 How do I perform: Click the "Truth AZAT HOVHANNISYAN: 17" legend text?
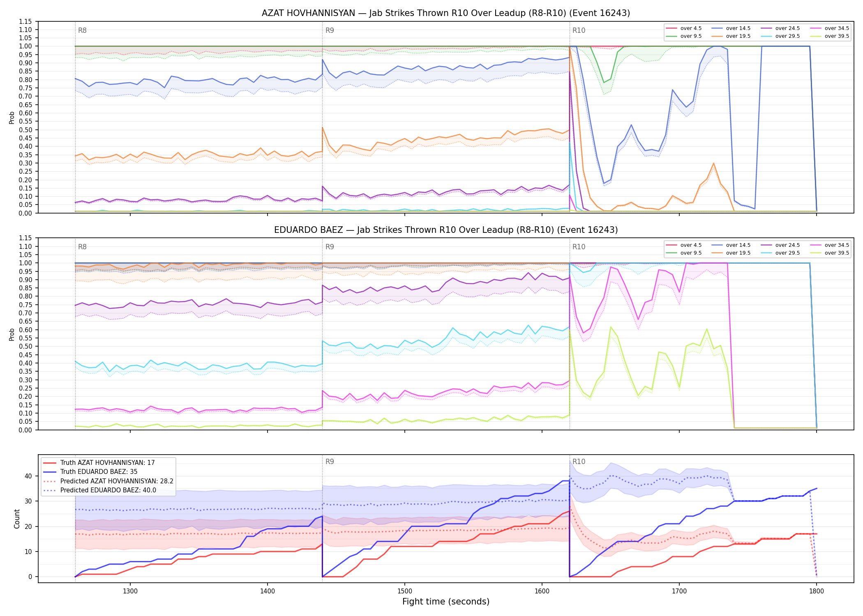[108, 463]
